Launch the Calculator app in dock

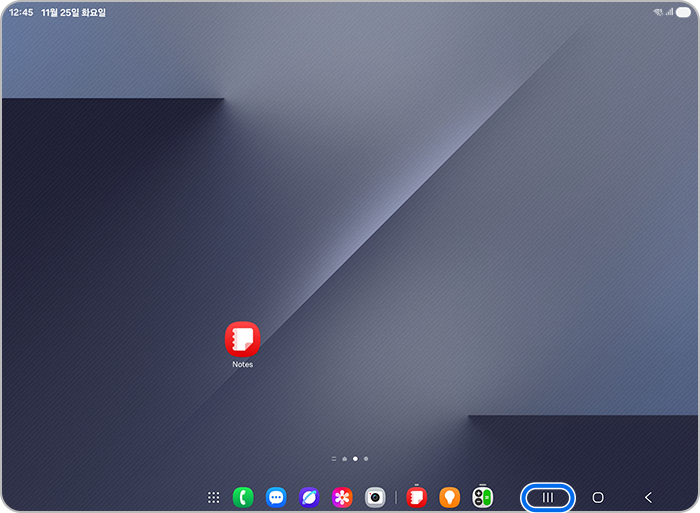[x=483, y=497]
